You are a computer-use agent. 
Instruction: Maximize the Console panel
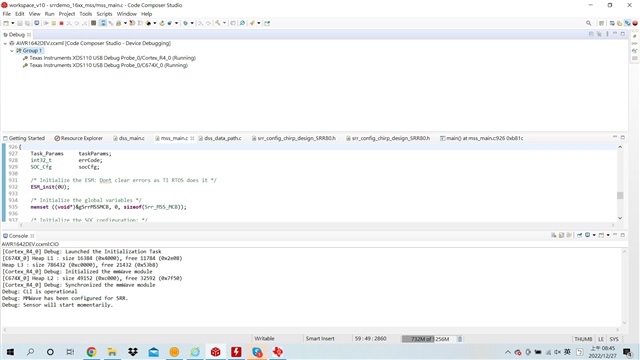(x=622, y=235)
